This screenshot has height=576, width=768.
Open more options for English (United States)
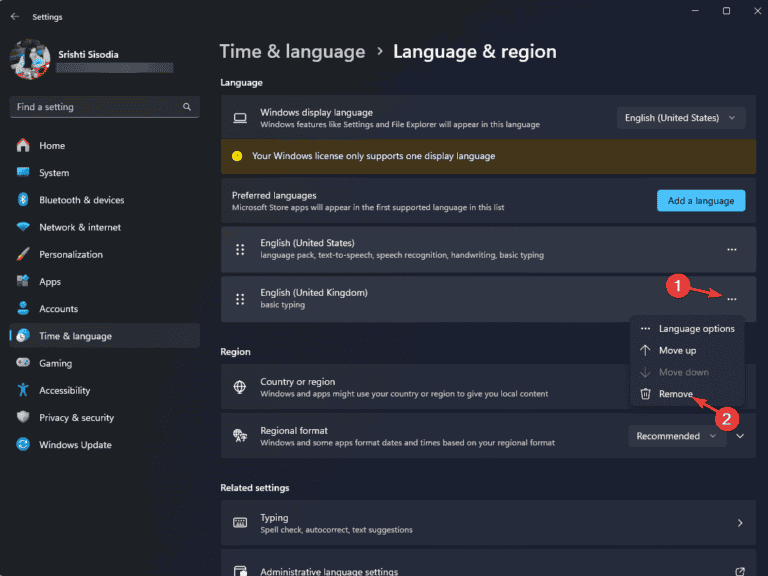(x=732, y=250)
